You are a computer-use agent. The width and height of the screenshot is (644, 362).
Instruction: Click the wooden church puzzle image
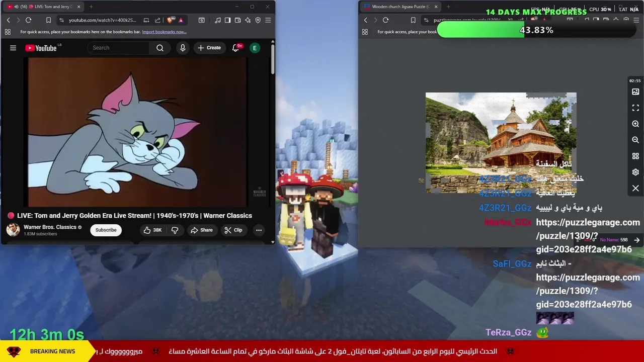click(501, 143)
